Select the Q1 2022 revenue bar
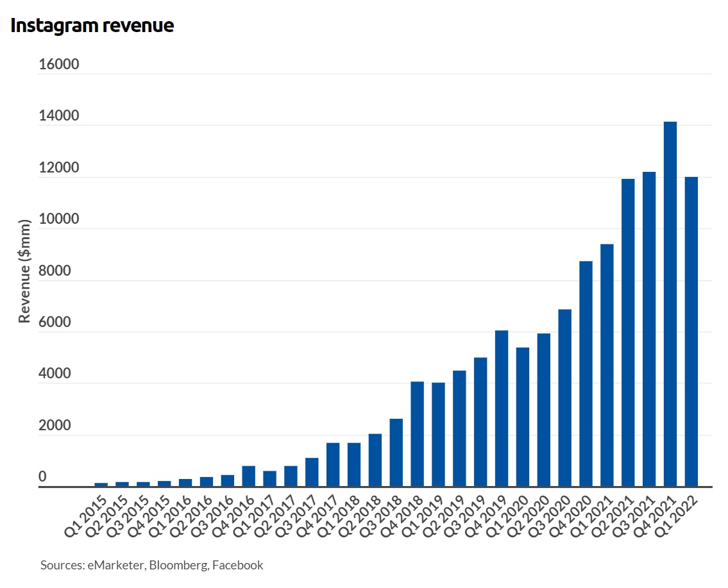Image resolution: width=728 pixels, height=588 pixels. click(691, 332)
